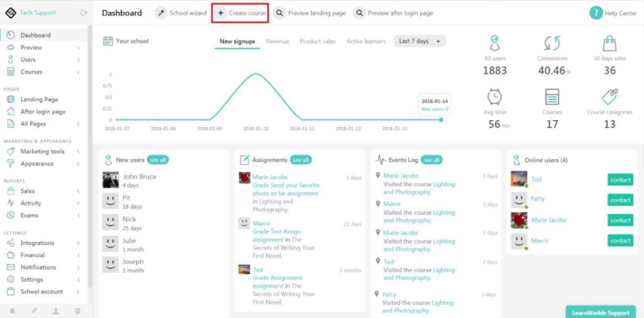Contact online user Marie Jacobs
Viewport: 644px width, 318px height.
pyautogui.click(x=620, y=221)
